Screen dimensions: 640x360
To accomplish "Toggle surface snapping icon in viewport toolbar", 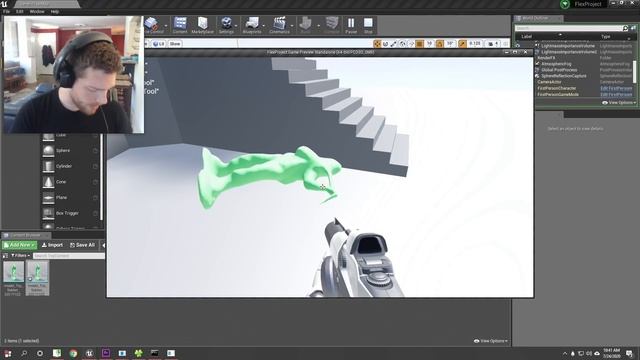I will pyautogui.click(x=411, y=44).
